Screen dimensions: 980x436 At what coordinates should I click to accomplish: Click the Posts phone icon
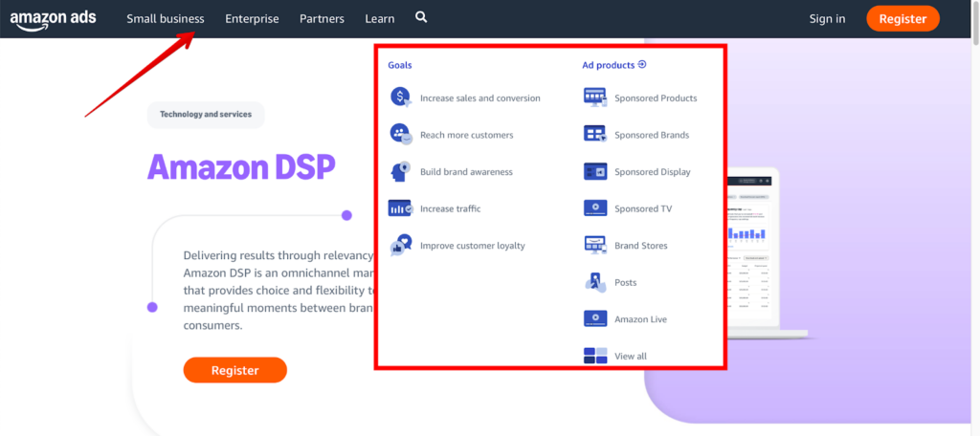(x=595, y=282)
